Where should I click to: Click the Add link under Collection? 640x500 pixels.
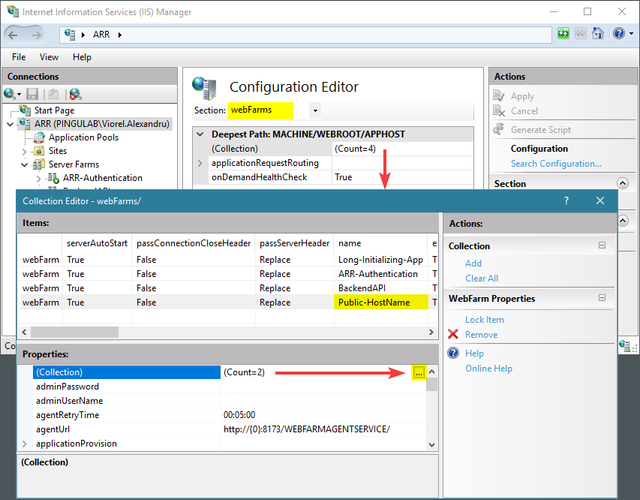(x=473, y=263)
